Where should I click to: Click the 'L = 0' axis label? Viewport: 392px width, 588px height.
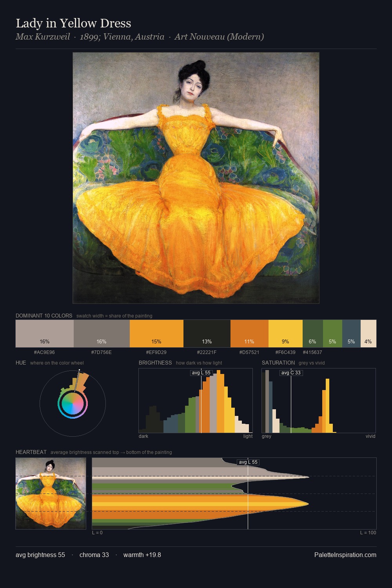coord(97,532)
